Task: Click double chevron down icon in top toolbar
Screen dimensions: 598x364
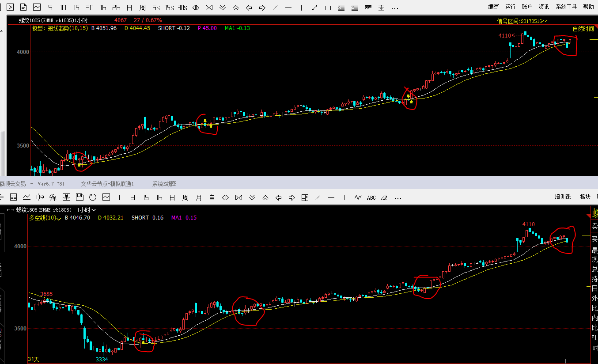Action: tap(223, 8)
